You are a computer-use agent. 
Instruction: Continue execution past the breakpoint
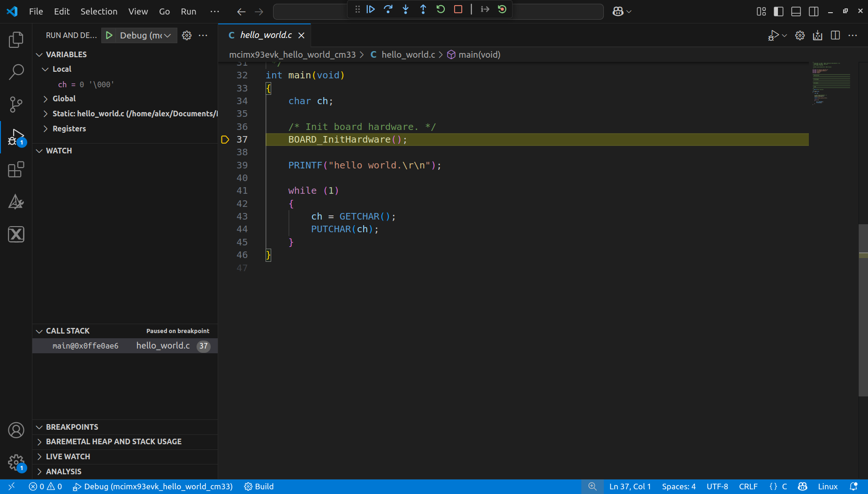pos(371,9)
